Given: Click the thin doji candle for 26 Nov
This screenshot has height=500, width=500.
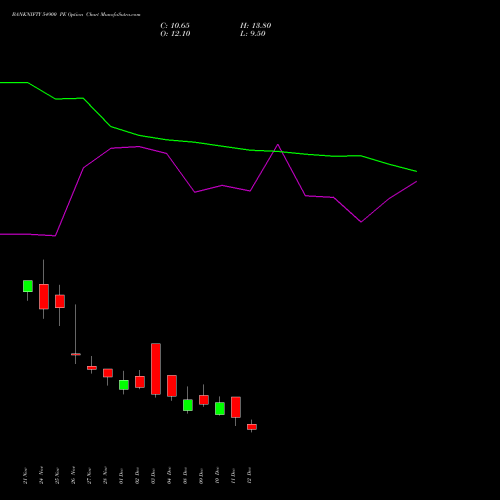Looking at the screenshot, I should (x=76, y=354).
